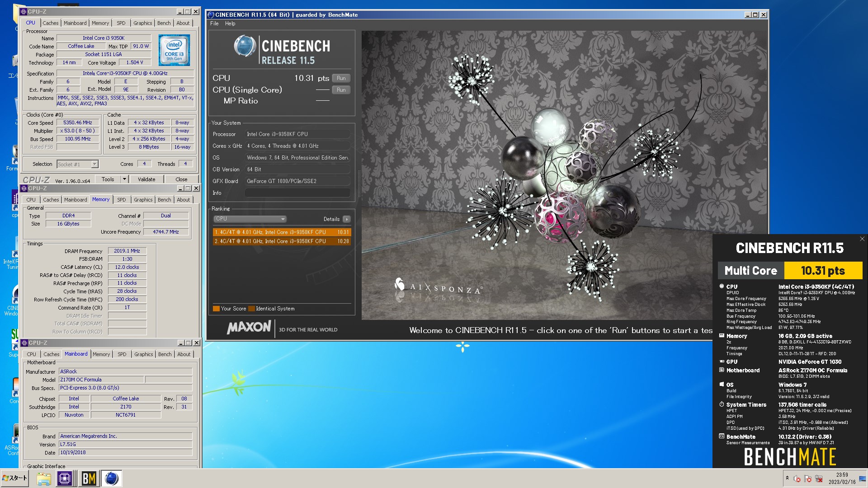Open the Details arrow in Ranking
868x488 pixels.
point(347,219)
